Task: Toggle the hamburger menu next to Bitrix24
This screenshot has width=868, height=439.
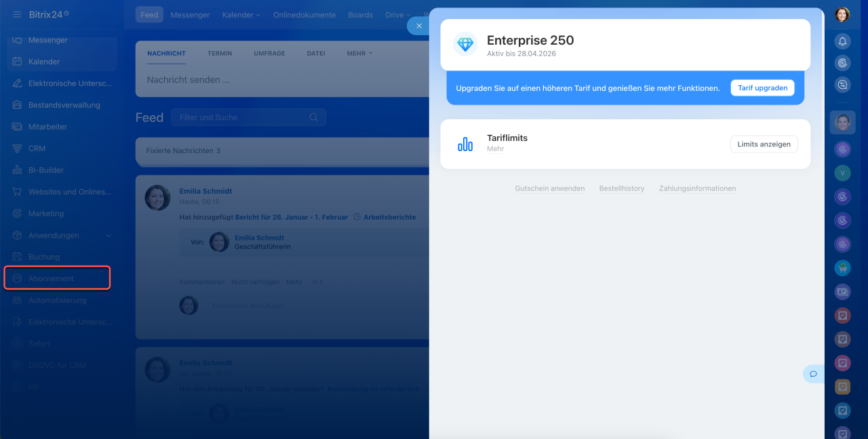Action: pyautogui.click(x=17, y=14)
